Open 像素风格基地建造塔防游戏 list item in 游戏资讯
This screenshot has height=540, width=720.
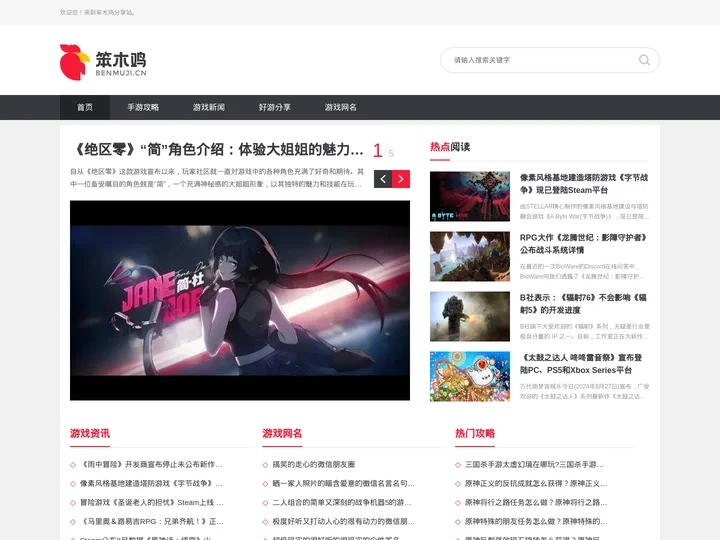pyautogui.click(x=151, y=484)
